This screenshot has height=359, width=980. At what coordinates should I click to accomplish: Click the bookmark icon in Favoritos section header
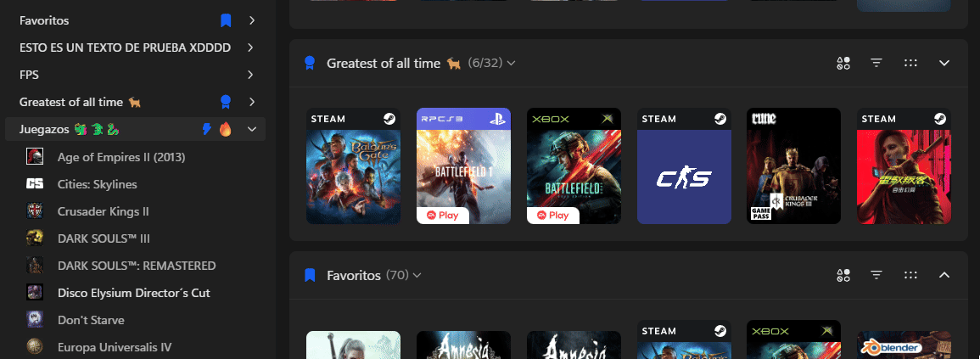(x=309, y=275)
